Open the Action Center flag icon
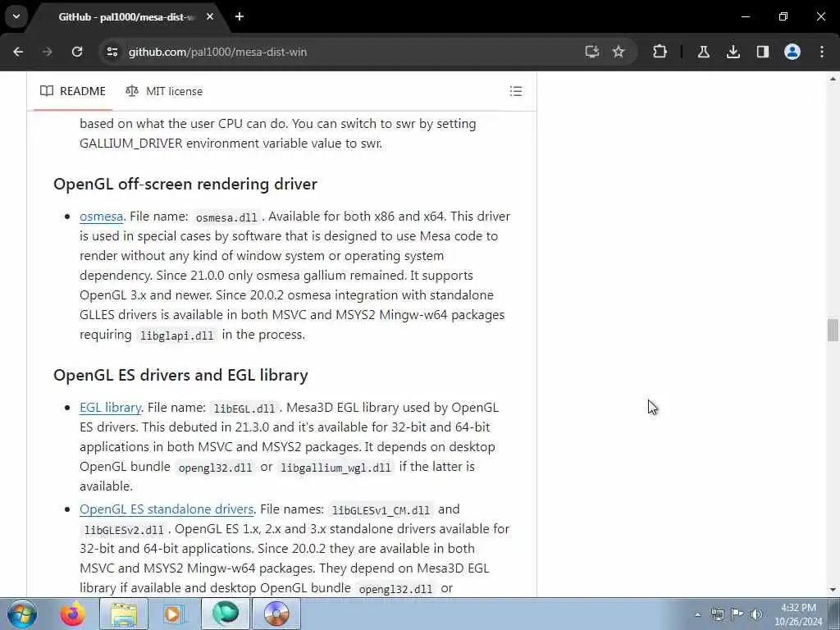Viewport: 840px width, 630px height. [x=737, y=614]
